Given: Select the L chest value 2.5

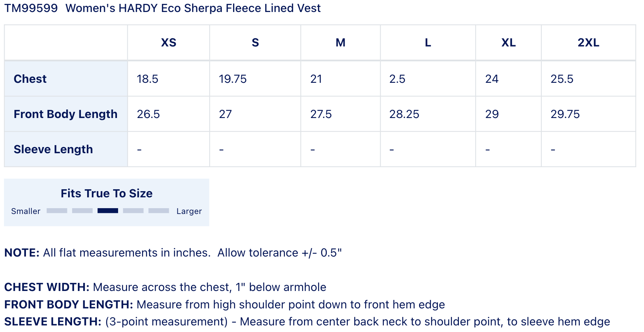Looking at the screenshot, I should [397, 79].
